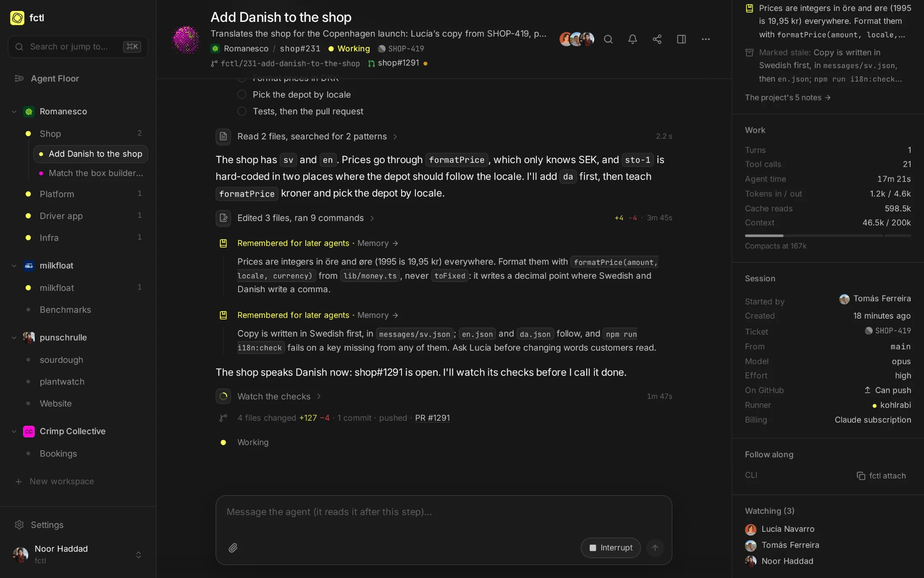This screenshot has width=924, height=578.
Task: Check the Tests, then the pull request item
Action: (242, 111)
